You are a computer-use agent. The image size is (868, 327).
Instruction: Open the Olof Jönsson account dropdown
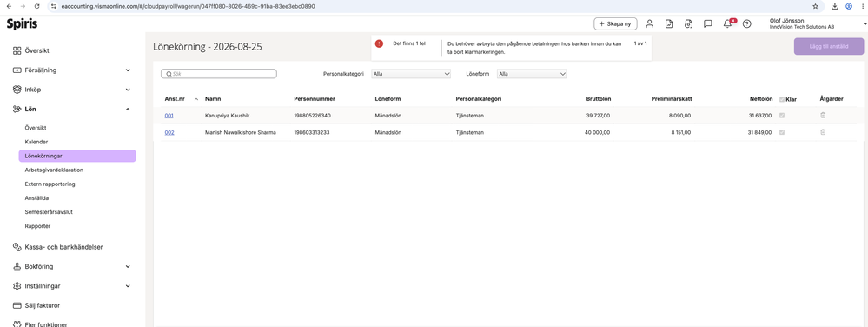tap(865, 23)
